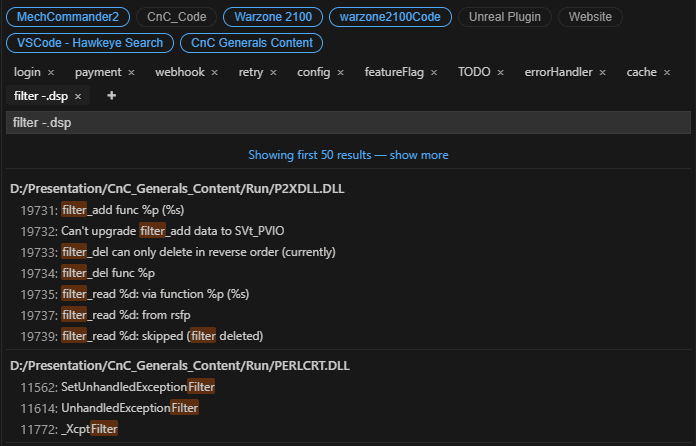Close the featureFlag search tab

click(x=434, y=72)
